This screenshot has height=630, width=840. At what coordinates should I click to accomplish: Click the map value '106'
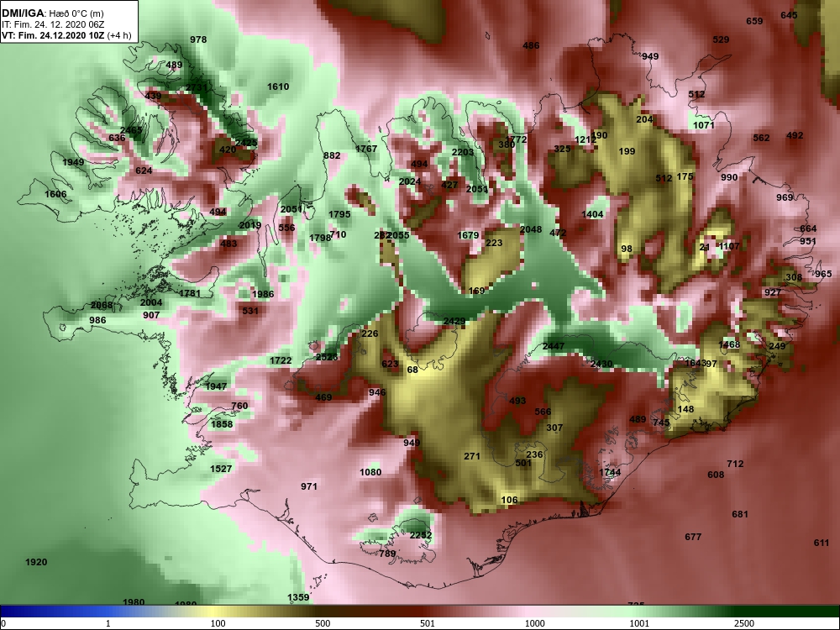[x=510, y=501]
